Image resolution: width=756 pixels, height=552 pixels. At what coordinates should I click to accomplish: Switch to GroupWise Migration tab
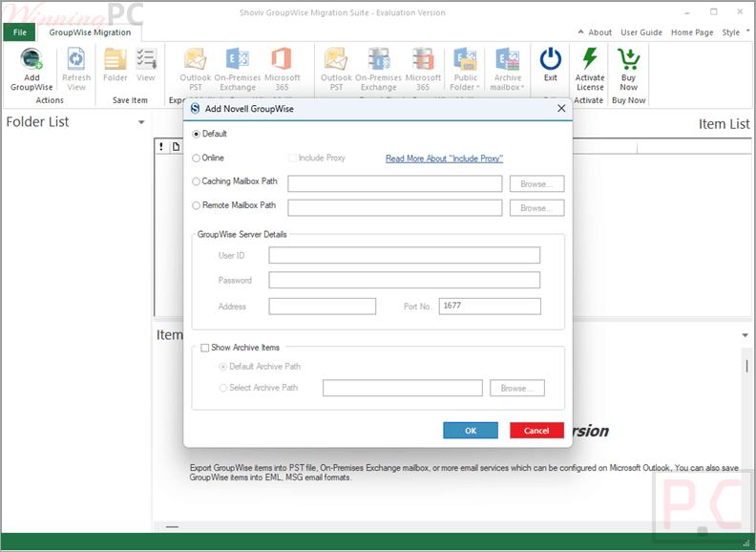tap(90, 32)
